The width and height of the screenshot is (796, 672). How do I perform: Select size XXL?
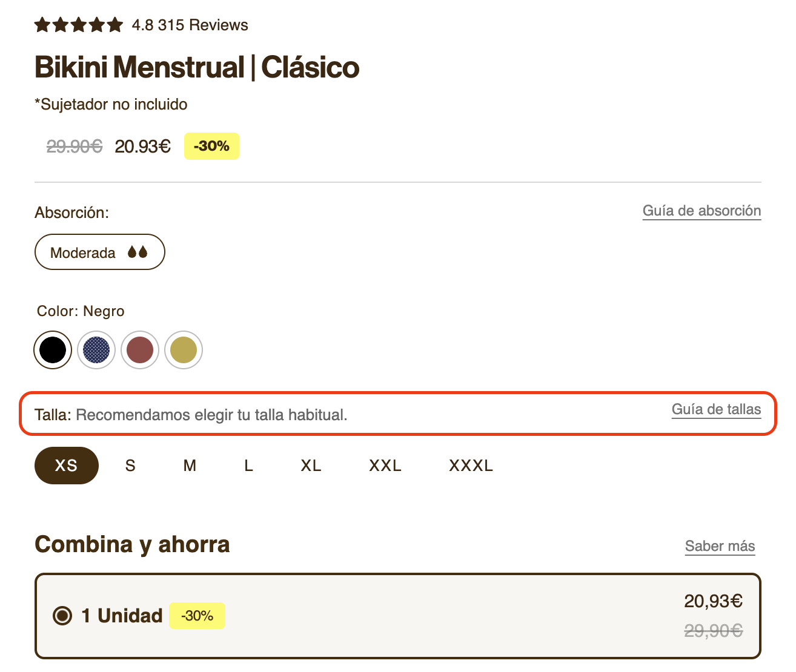[385, 466]
